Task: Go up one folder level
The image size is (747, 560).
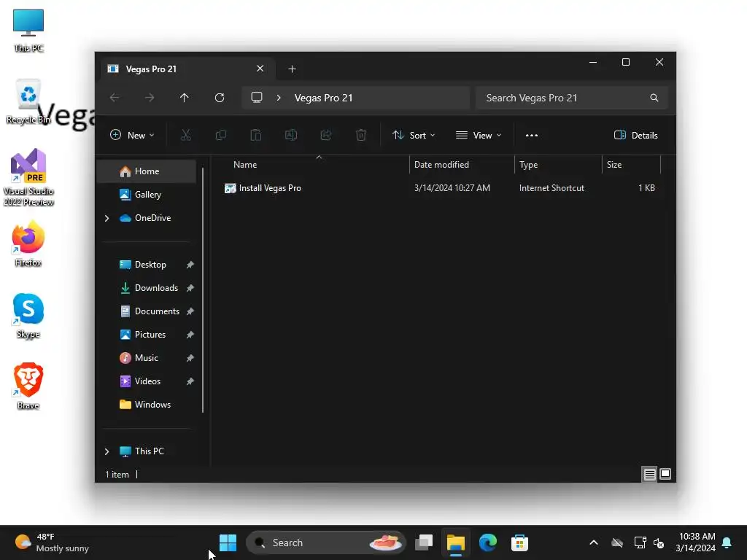Action: 185,98
